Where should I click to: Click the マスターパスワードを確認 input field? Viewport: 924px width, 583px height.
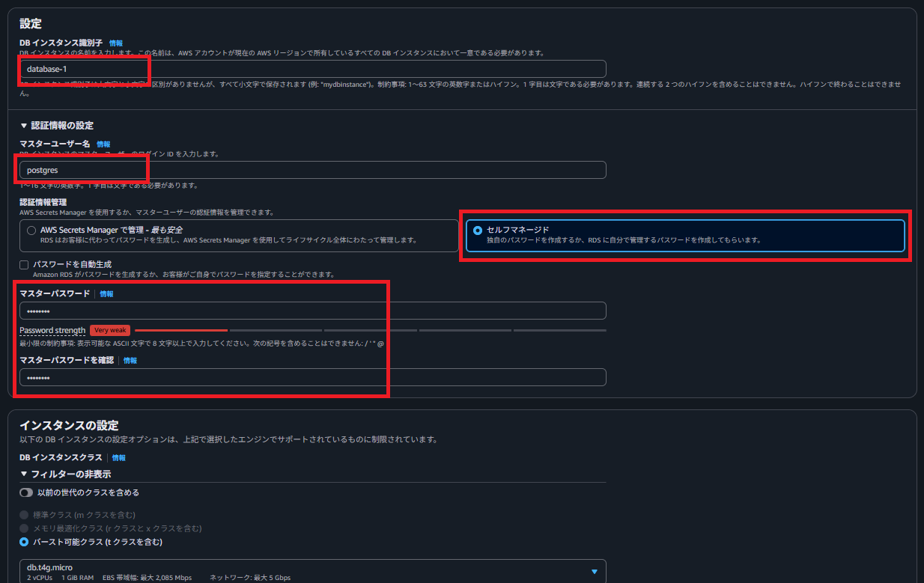point(312,377)
